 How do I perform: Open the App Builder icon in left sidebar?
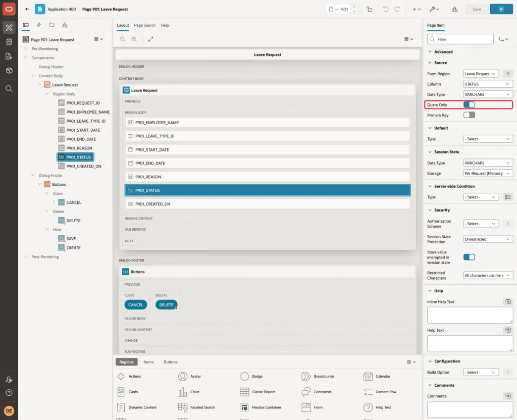(9, 28)
